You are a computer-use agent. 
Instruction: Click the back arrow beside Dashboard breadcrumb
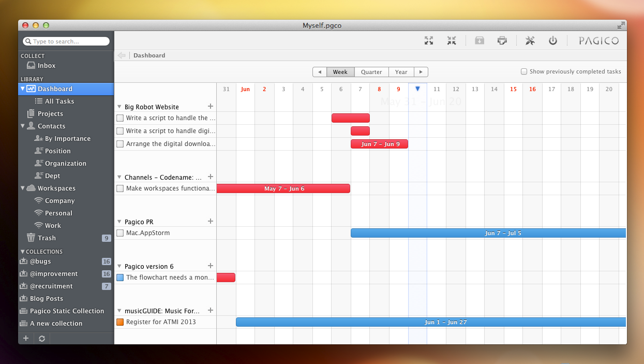[122, 55]
